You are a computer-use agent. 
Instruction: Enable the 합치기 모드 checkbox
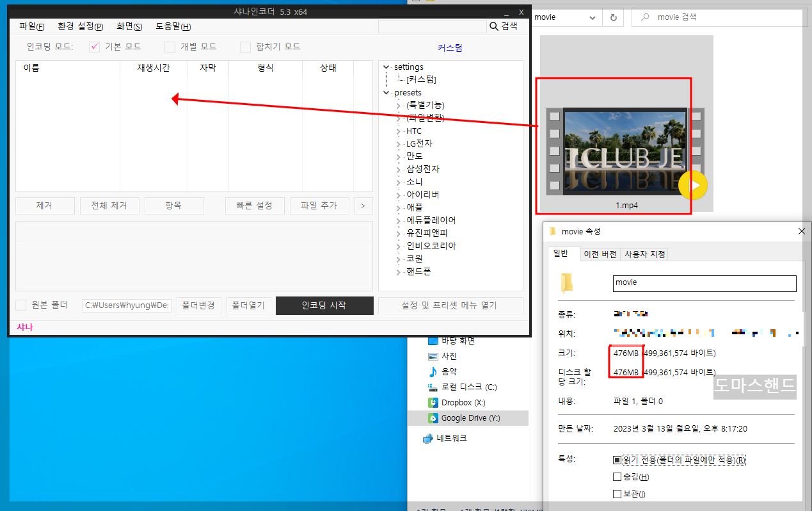(245, 46)
